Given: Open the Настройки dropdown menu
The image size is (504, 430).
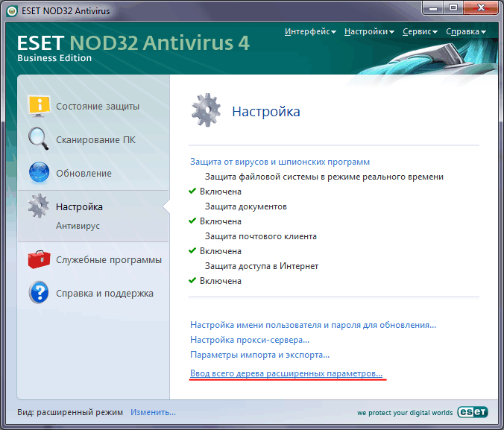Looking at the screenshot, I should click(370, 32).
